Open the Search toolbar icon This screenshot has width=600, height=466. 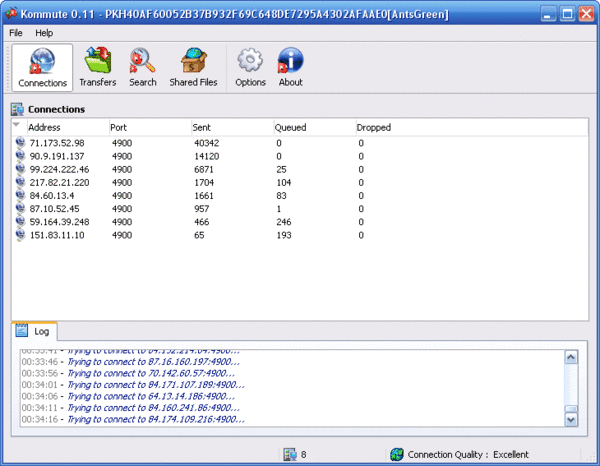pos(143,68)
